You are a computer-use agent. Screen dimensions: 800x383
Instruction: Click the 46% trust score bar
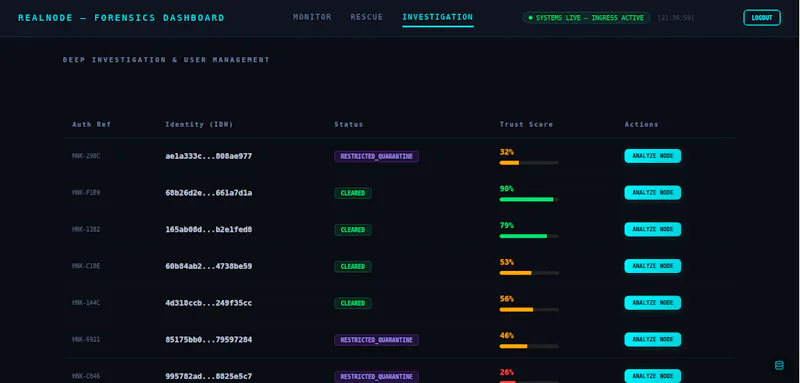[529, 346]
